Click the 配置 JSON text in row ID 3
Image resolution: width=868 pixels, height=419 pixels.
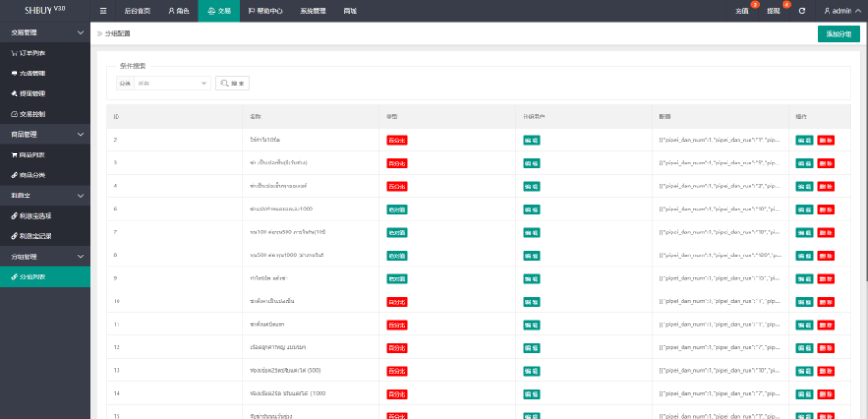[x=719, y=164]
